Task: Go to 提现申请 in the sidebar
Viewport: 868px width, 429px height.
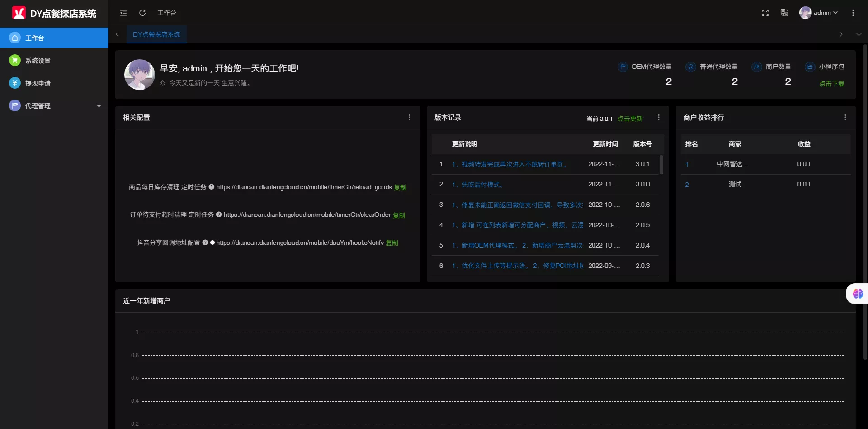Action: point(38,83)
